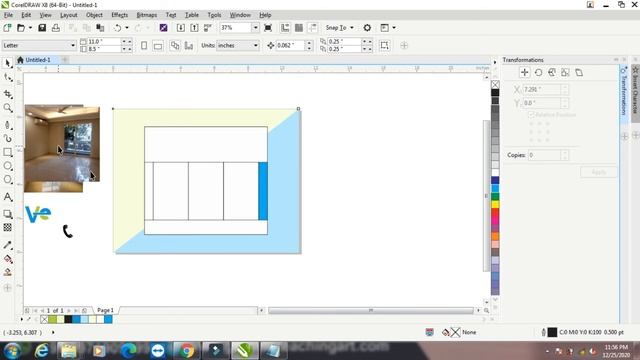Toggle treat all objects as filled

pos(384,45)
